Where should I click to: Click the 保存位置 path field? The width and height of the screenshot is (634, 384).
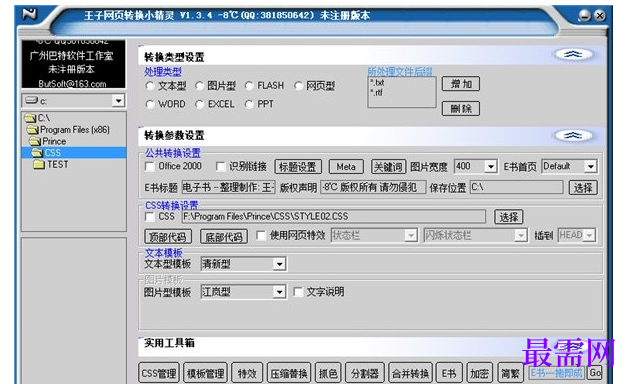point(516,187)
